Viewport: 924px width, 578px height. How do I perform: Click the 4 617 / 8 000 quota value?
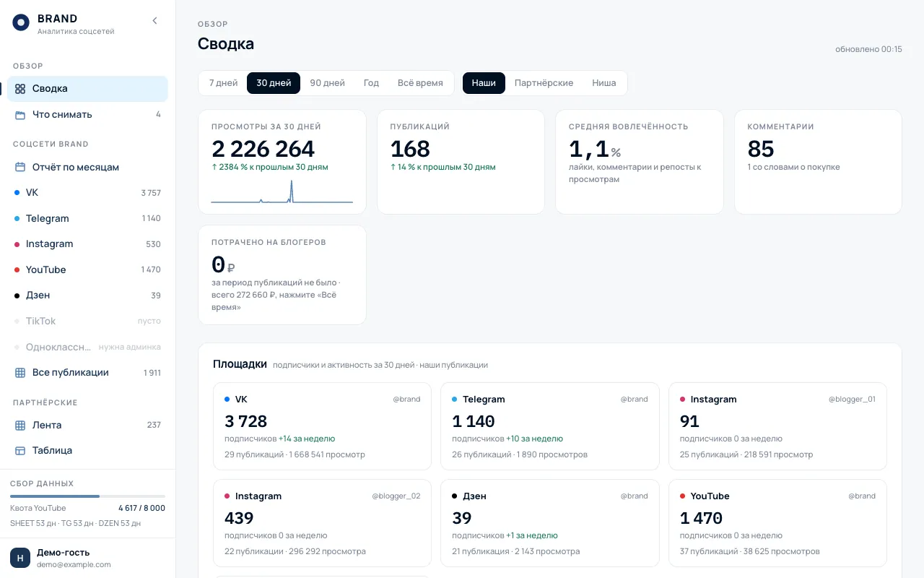[x=141, y=509]
